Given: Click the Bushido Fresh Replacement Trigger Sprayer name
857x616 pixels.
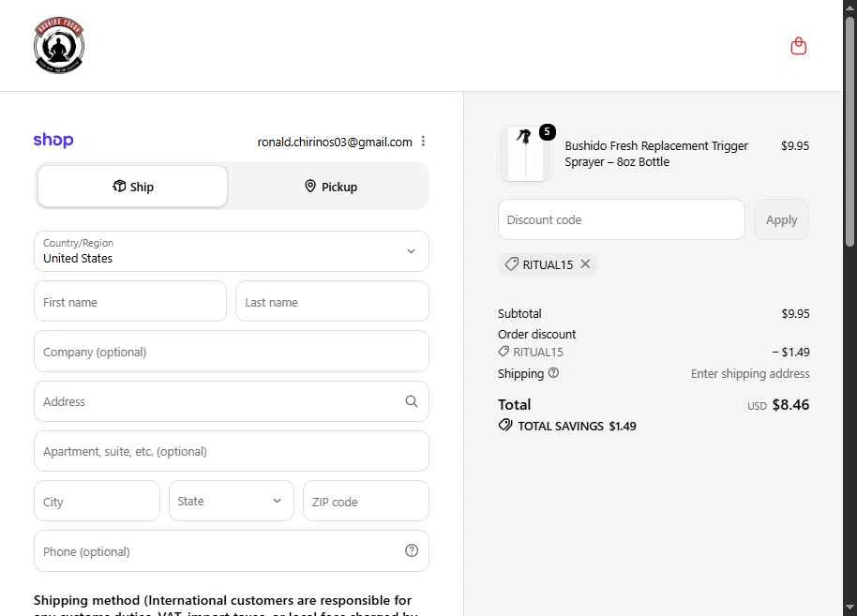Looking at the screenshot, I should (655, 154).
